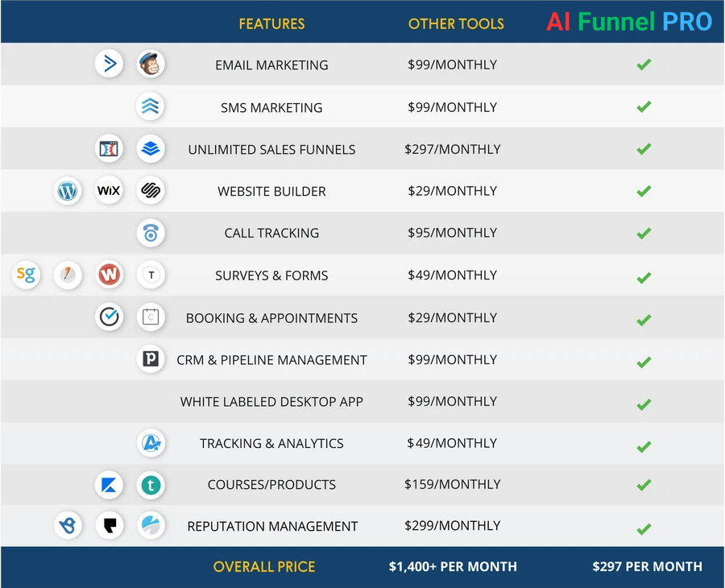Image resolution: width=725 pixels, height=588 pixels.
Task: Click the UNLIMITED SALES FUNNELS label
Action: click(272, 150)
